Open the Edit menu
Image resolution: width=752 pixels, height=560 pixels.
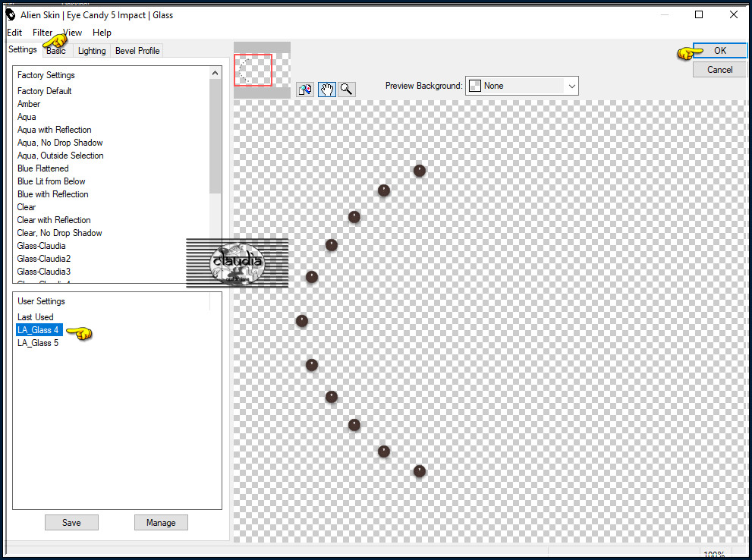point(14,33)
